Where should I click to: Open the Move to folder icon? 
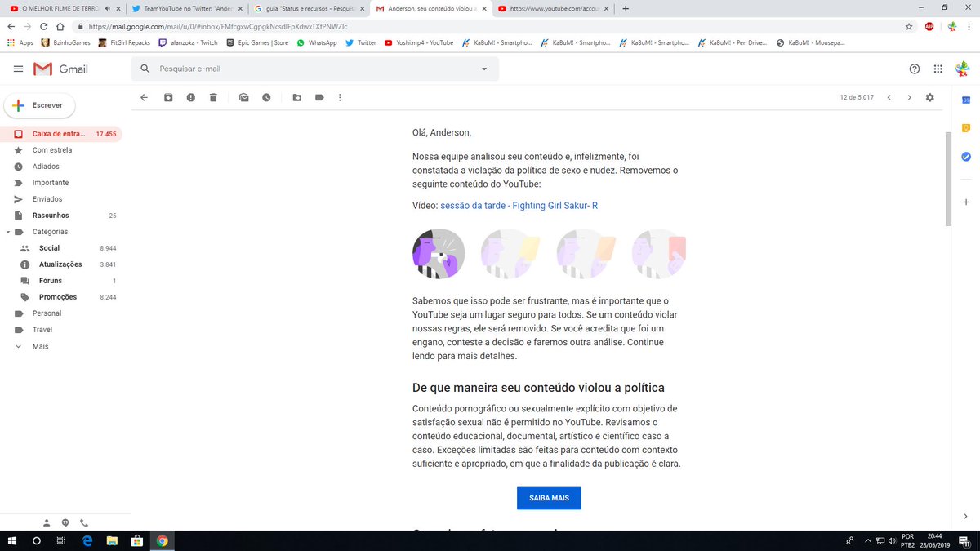point(296,97)
